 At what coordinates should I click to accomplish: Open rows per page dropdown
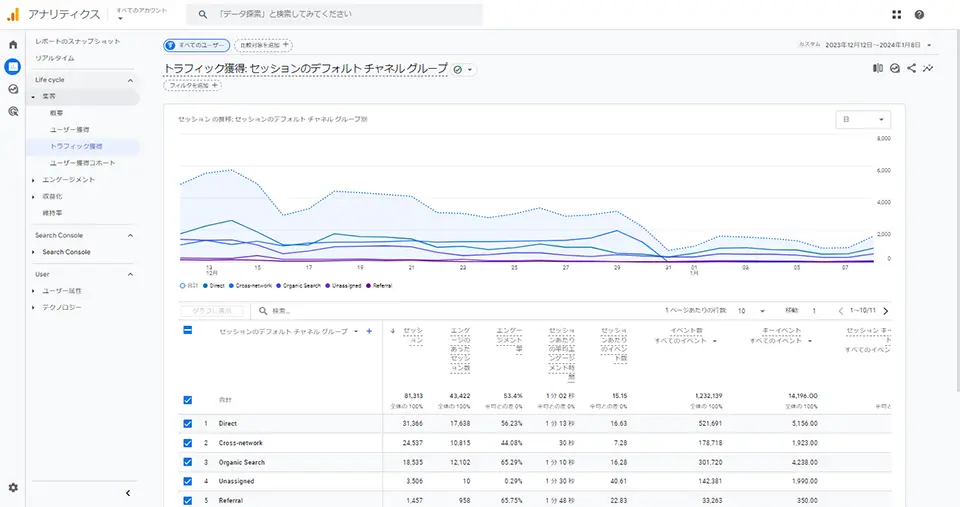click(x=751, y=311)
